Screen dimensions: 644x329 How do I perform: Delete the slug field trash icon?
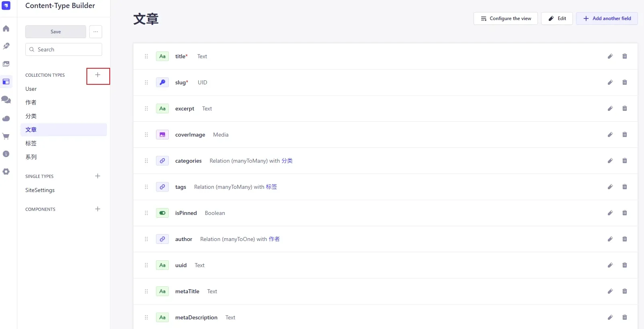point(625,82)
